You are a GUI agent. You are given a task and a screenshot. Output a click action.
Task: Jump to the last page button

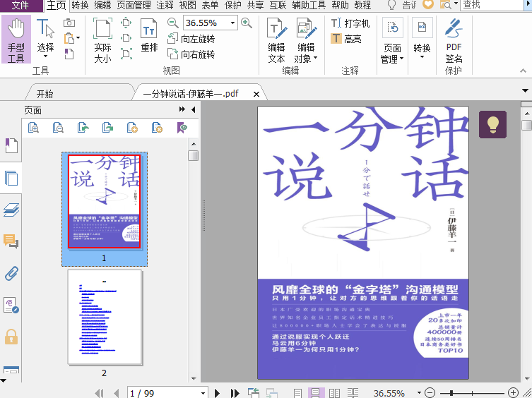(x=235, y=393)
